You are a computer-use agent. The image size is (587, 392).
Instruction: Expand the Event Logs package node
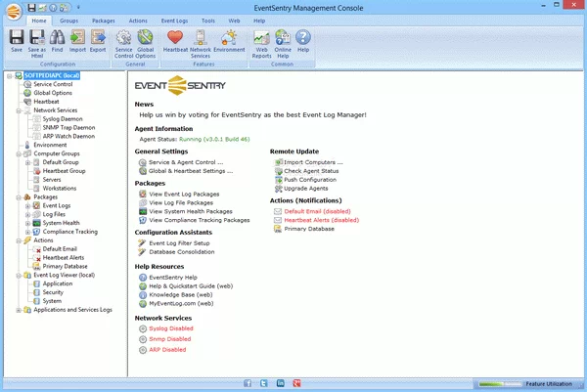click(27, 206)
